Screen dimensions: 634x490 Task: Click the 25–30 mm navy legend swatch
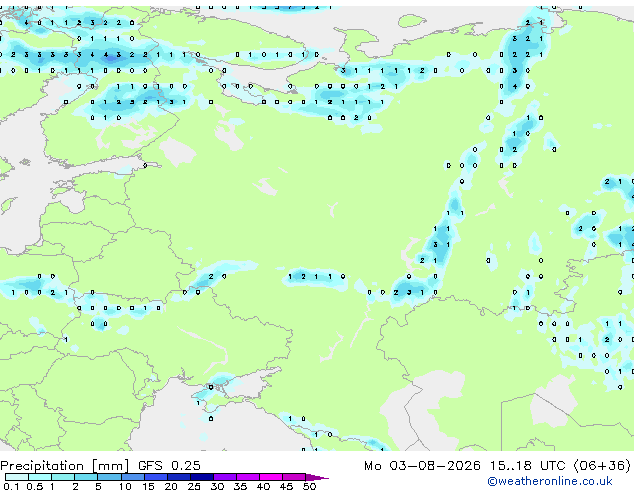201,477
